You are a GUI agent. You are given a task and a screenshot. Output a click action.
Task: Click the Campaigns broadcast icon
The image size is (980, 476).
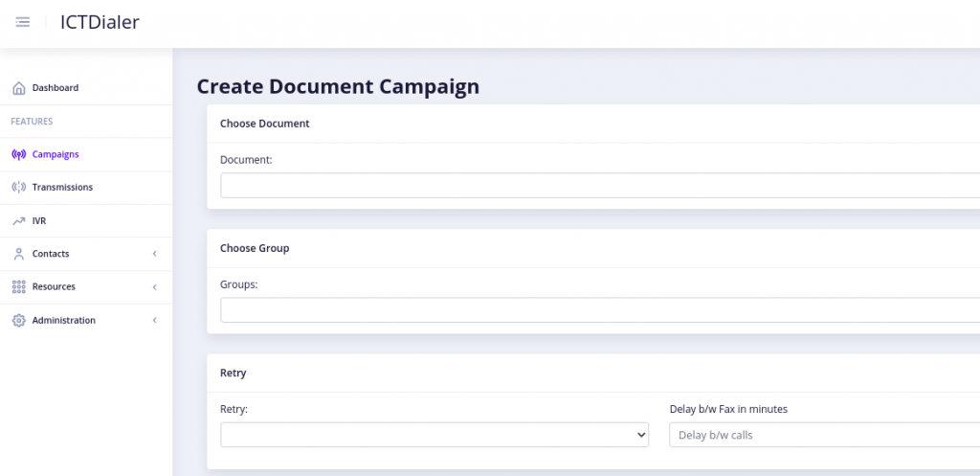tap(19, 154)
